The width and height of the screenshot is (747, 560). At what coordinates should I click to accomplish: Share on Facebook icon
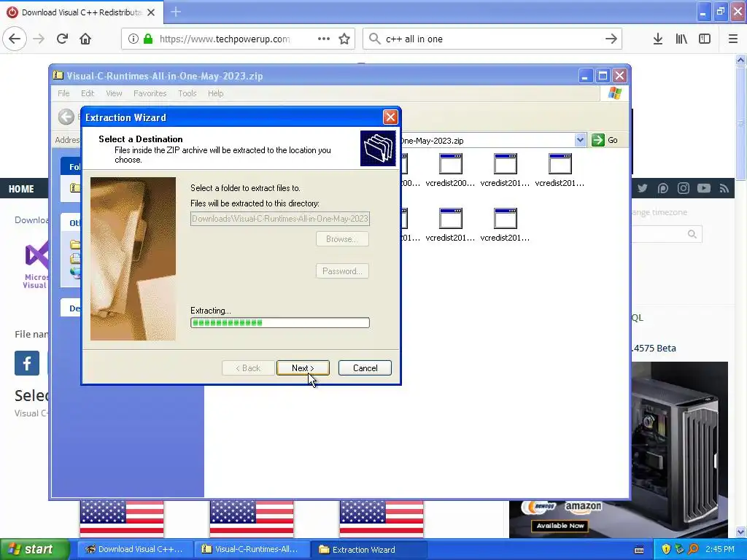(27, 363)
